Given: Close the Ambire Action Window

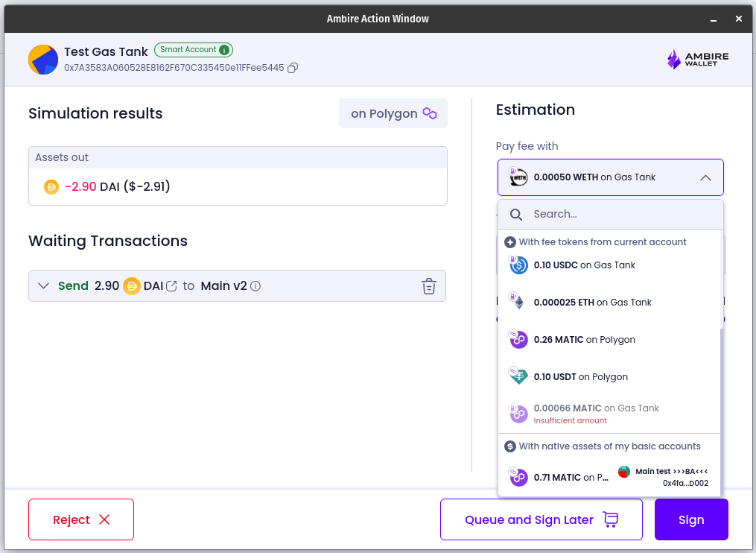Looking at the screenshot, I should point(739,19).
